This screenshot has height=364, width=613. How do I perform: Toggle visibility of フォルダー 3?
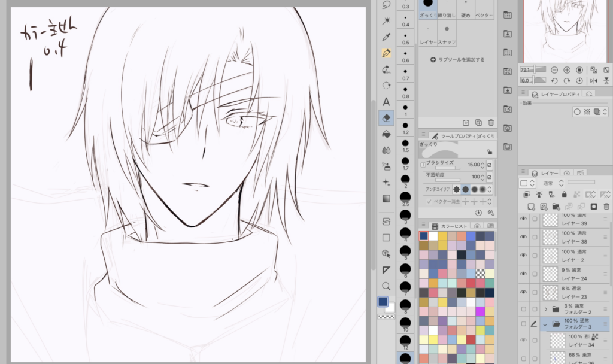(523, 324)
